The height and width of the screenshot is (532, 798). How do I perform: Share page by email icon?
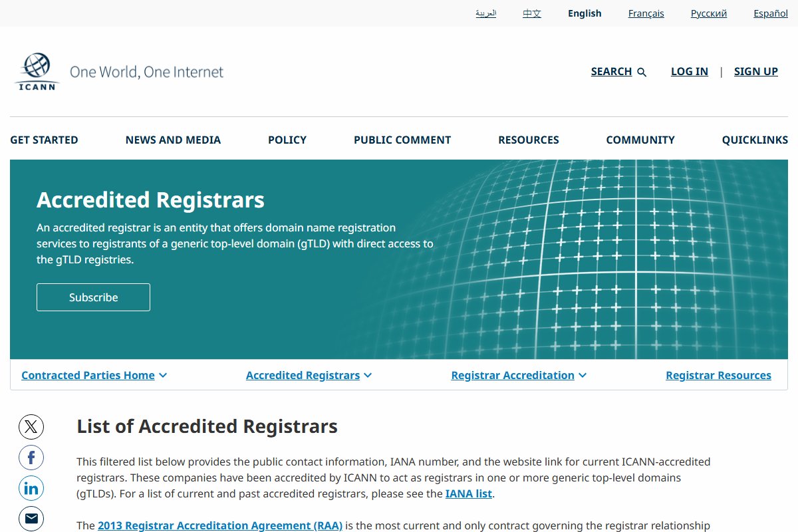point(31,519)
